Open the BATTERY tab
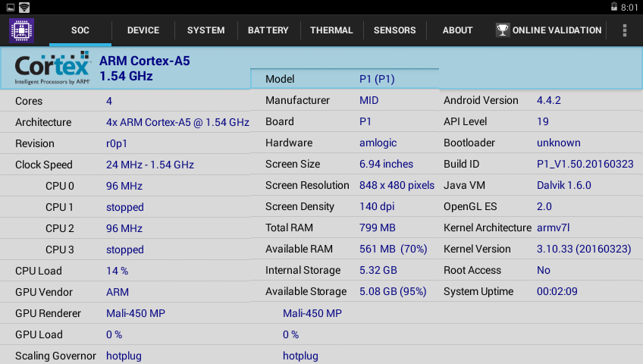This screenshot has height=364, width=643. [268, 30]
